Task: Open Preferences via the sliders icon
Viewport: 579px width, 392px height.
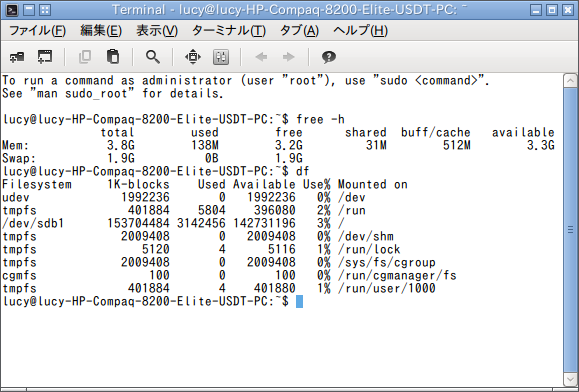Action: (221, 57)
